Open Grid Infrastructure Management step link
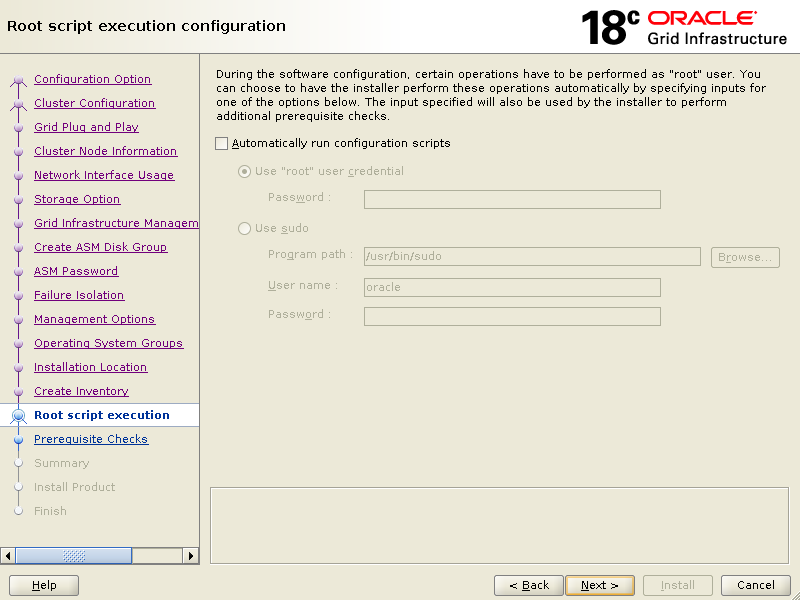 [x=116, y=223]
